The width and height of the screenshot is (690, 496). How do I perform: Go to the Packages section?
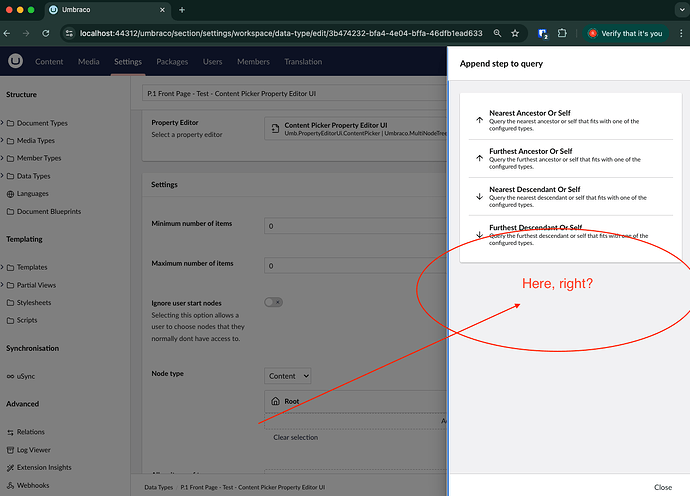pos(172,62)
